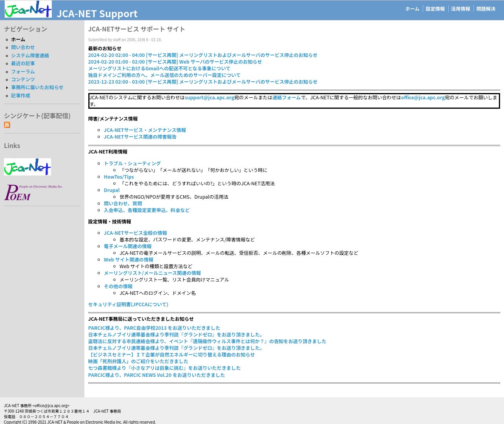Image resolution: width=504 pixels, height=424 pixels.
Task: Open the 遠隔操作ウィルス事件とは何か event link
Action: [207, 341]
